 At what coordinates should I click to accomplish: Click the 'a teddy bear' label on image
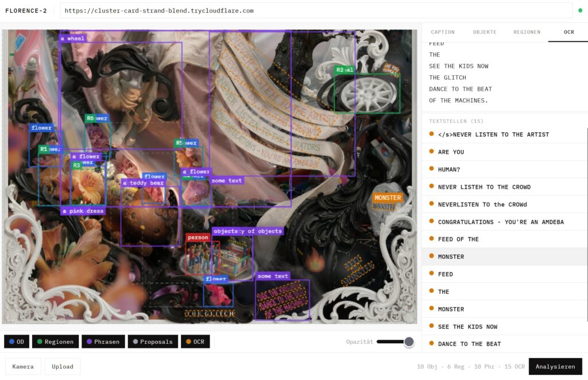[x=143, y=183]
